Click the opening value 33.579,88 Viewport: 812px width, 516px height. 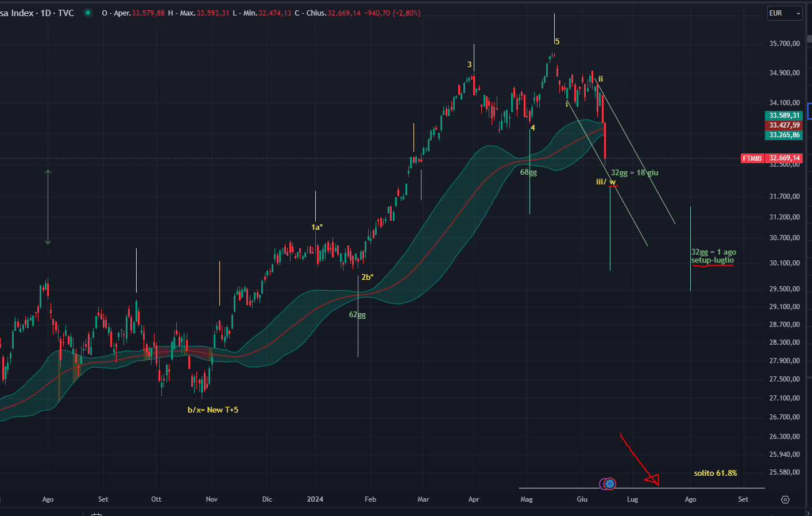[148, 13]
